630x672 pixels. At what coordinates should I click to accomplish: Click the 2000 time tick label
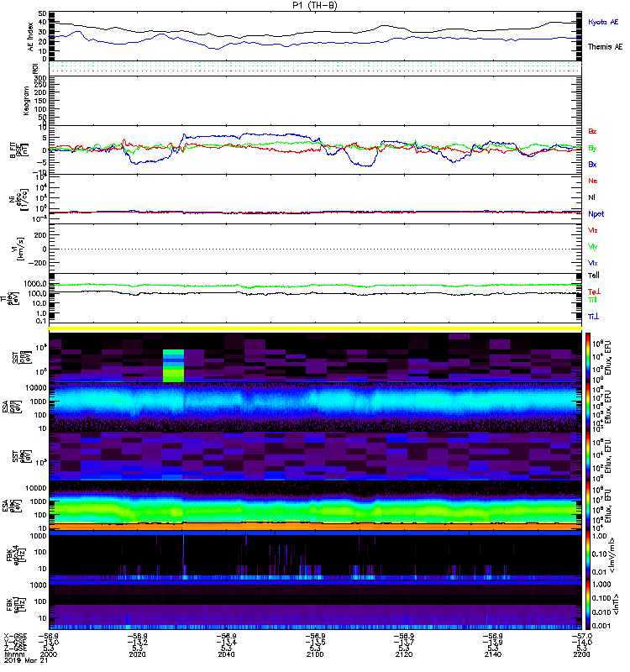coord(49,654)
